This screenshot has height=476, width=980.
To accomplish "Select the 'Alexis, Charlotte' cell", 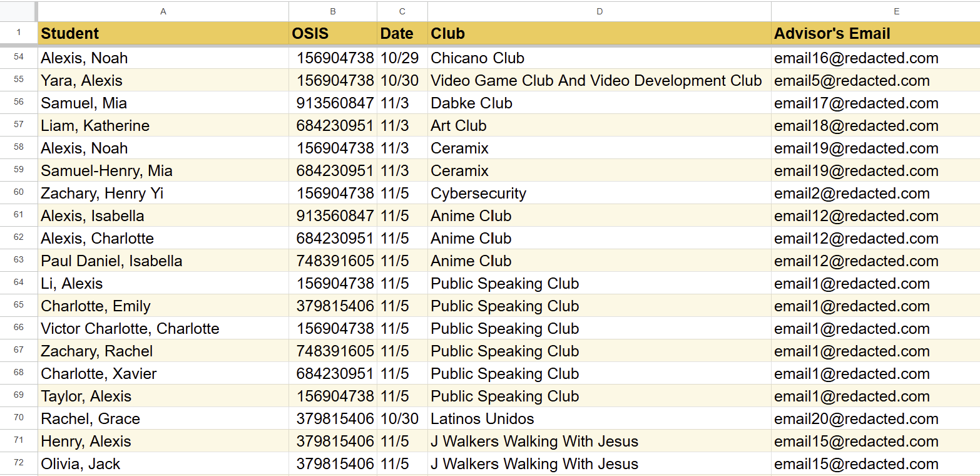I will 163,238.
